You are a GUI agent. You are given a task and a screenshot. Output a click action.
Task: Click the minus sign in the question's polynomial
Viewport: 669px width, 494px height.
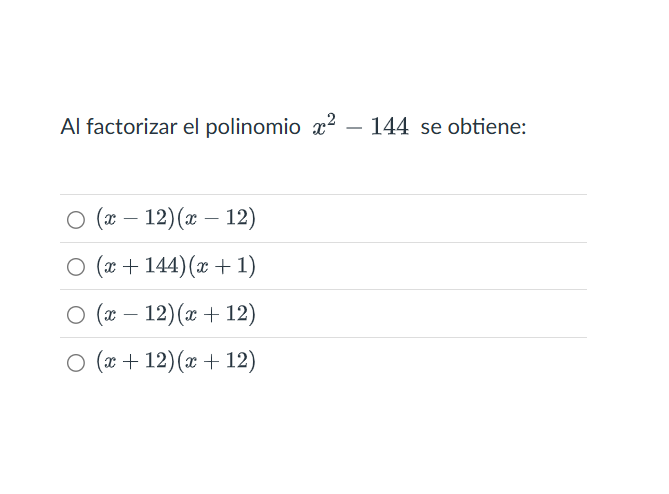point(354,127)
